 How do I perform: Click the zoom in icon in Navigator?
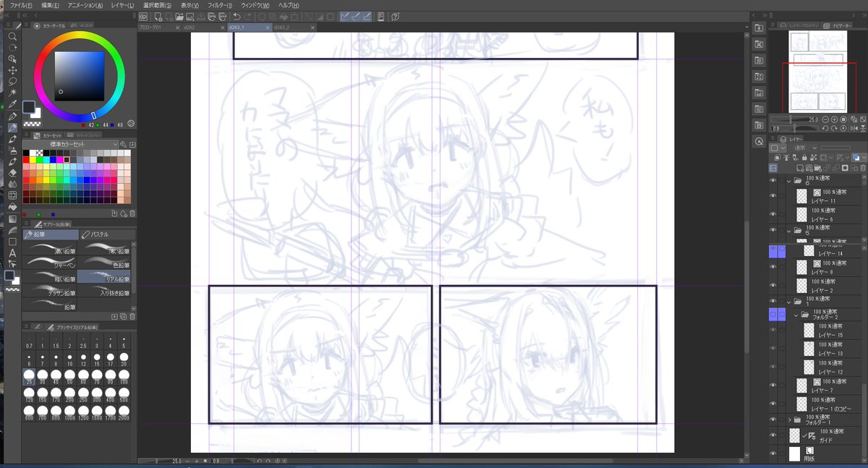(x=835, y=119)
